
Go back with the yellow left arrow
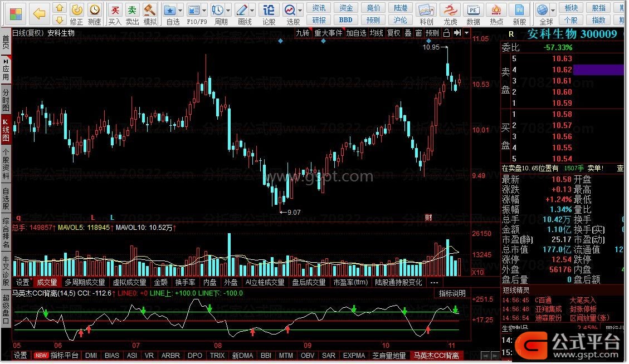[40, 14]
